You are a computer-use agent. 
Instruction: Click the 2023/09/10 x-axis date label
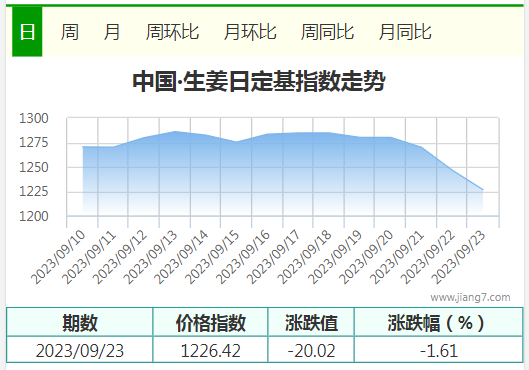point(58,257)
